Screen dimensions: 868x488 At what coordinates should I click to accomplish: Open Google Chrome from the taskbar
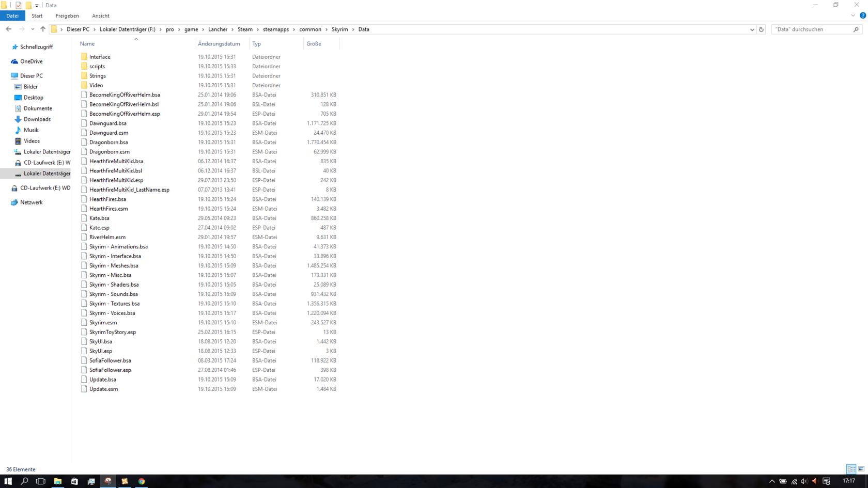coord(141,481)
